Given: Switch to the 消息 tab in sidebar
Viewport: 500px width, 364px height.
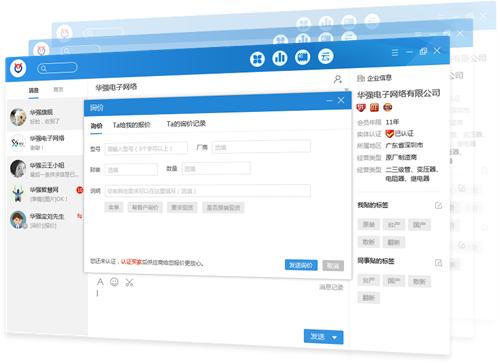Looking at the screenshot, I should [x=33, y=90].
